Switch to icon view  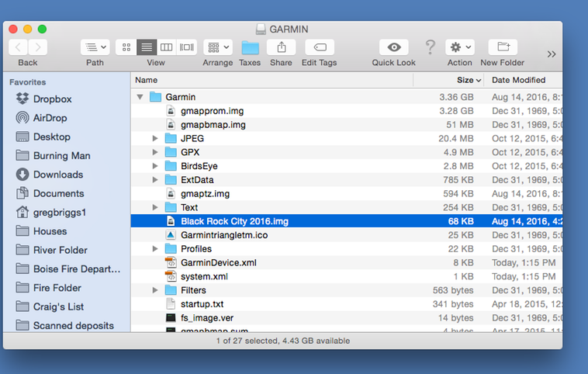tap(126, 47)
